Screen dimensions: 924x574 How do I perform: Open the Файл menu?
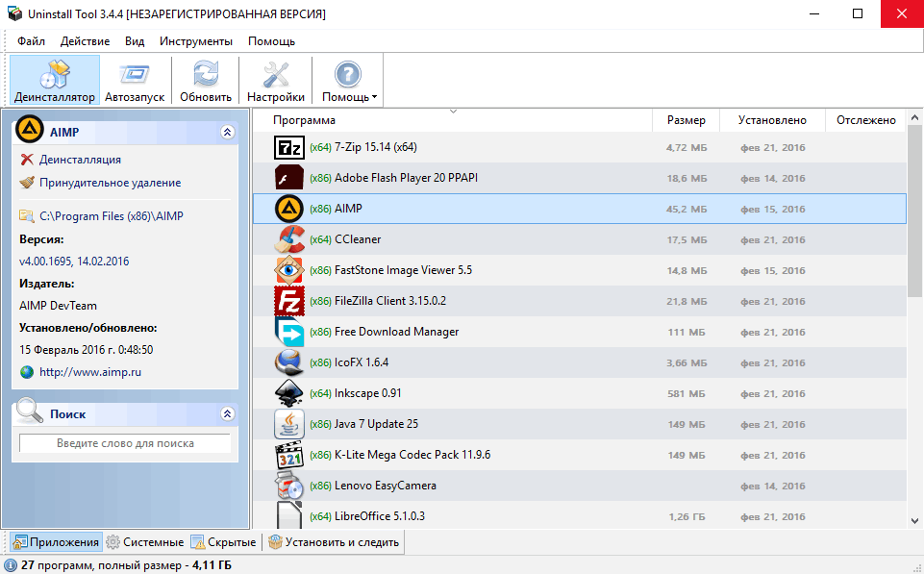pos(31,41)
